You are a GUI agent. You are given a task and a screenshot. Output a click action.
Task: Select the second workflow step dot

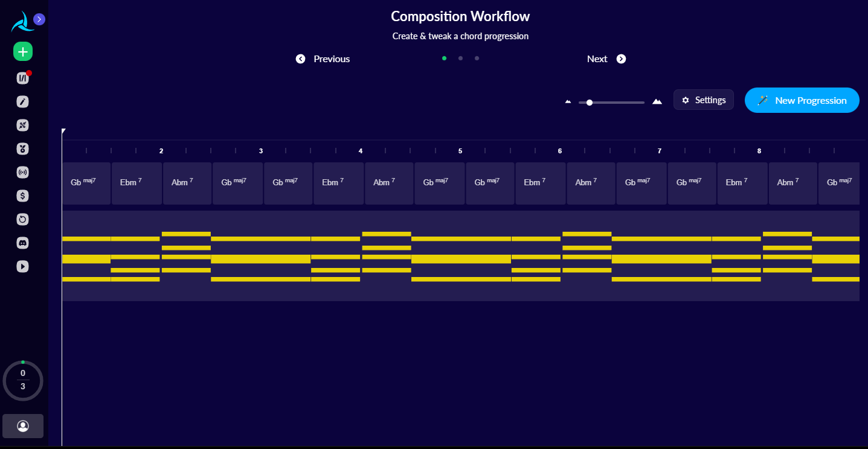pyautogui.click(x=460, y=58)
